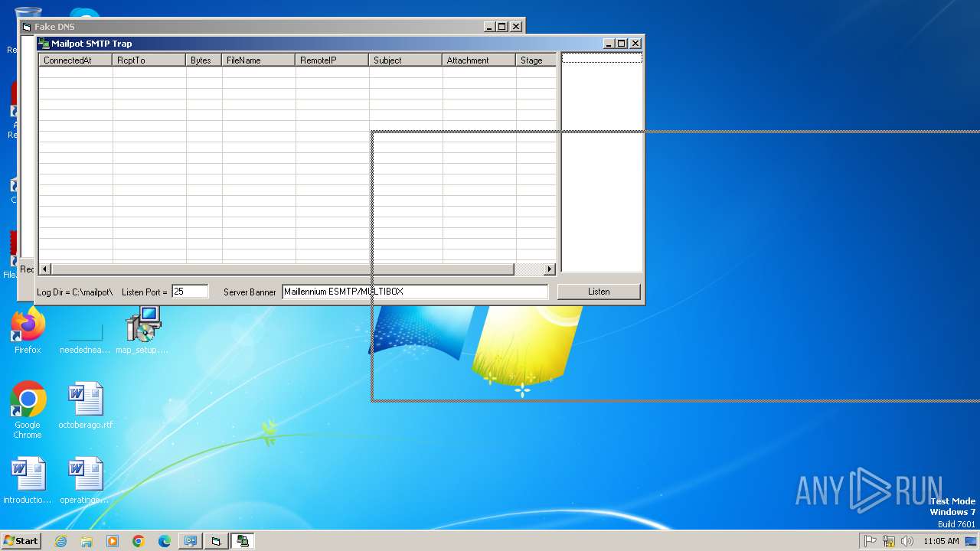Viewport: 980px width, 551px height.
Task: Close the Fake DNS window
Action: click(x=516, y=26)
